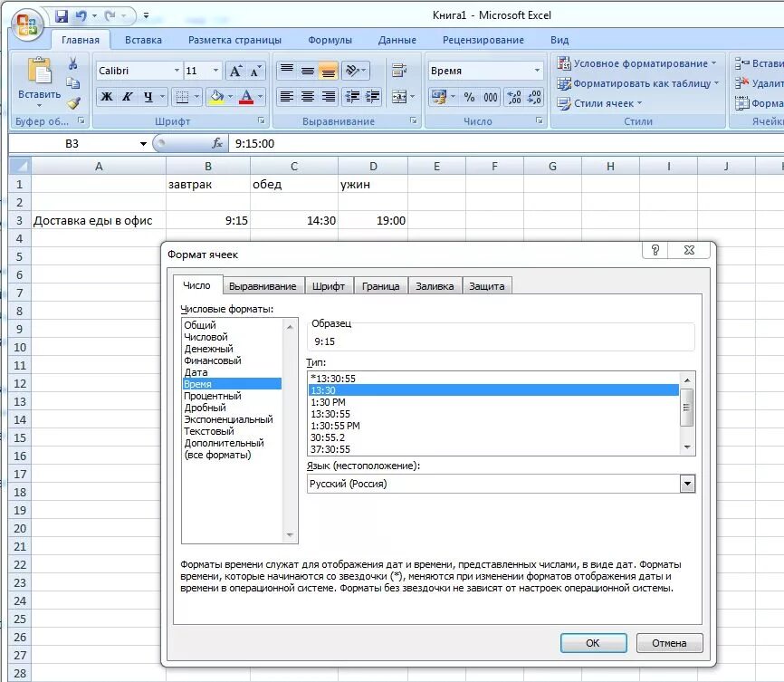
Task: Align text to the bottom of cell
Action: pyautogui.click(x=329, y=71)
